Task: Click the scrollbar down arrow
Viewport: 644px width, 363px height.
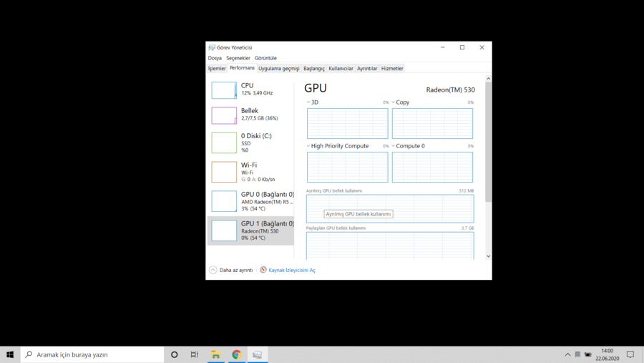Action: coord(488,256)
